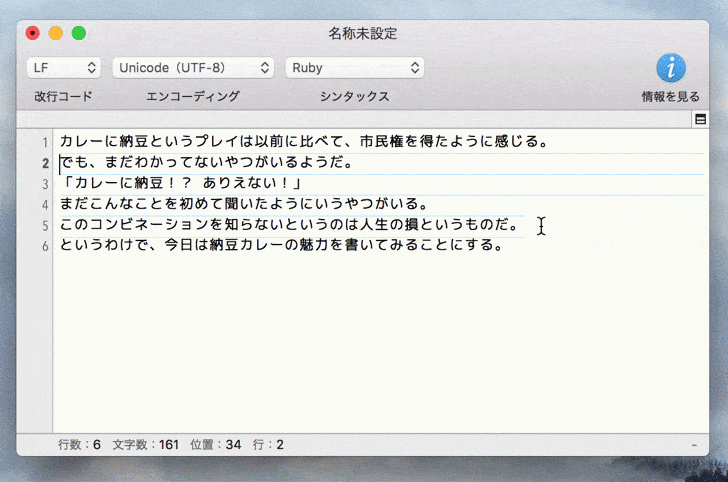Click line number 6 in gutter
728x482 pixels.
pyautogui.click(x=45, y=246)
